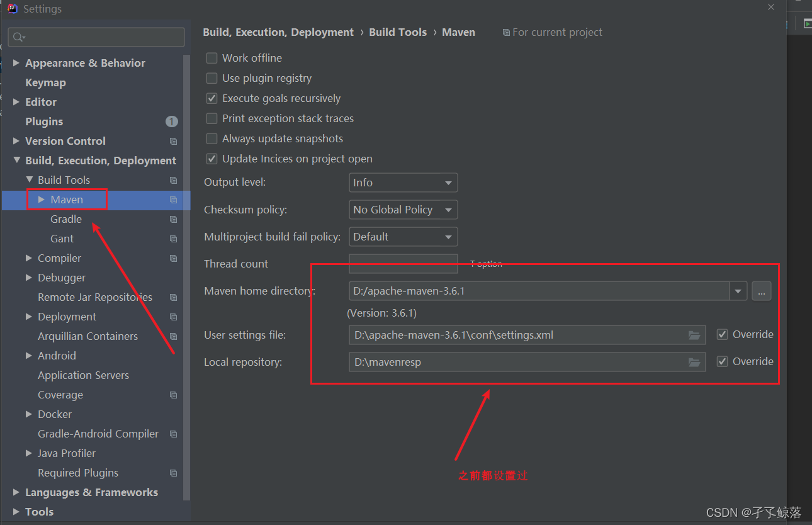Expand Languages & Frameworks node

coord(16,492)
